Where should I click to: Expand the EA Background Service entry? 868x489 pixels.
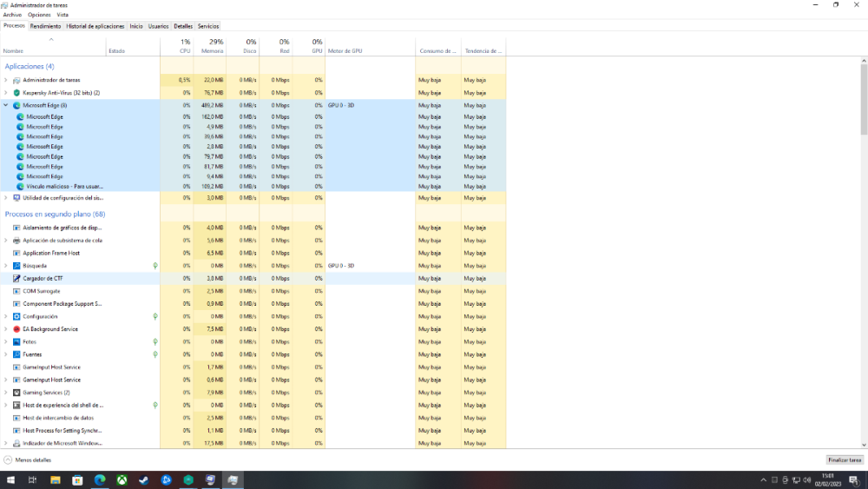click(6, 329)
